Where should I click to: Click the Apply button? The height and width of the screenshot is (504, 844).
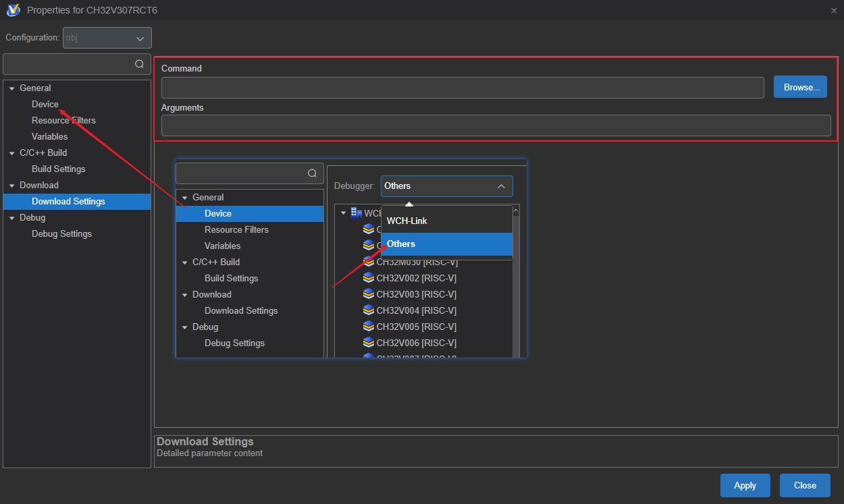pos(745,485)
